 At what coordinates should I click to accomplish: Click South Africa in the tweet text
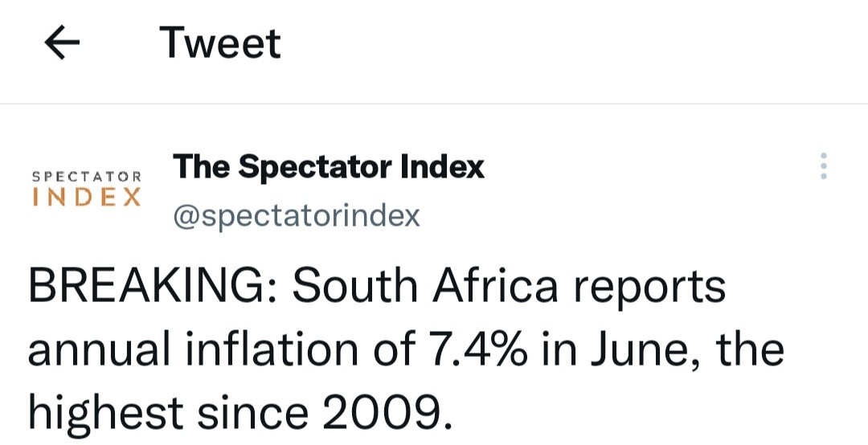tap(425, 286)
